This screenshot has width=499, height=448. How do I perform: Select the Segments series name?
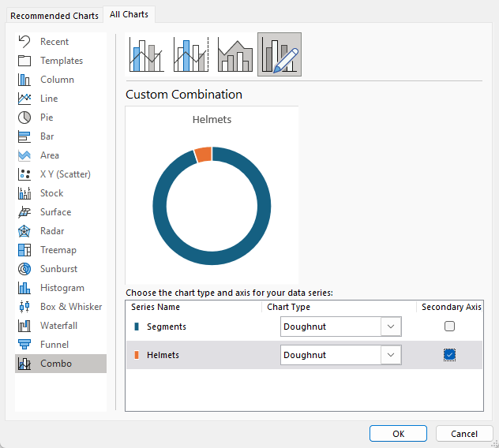tap(167, 327)
